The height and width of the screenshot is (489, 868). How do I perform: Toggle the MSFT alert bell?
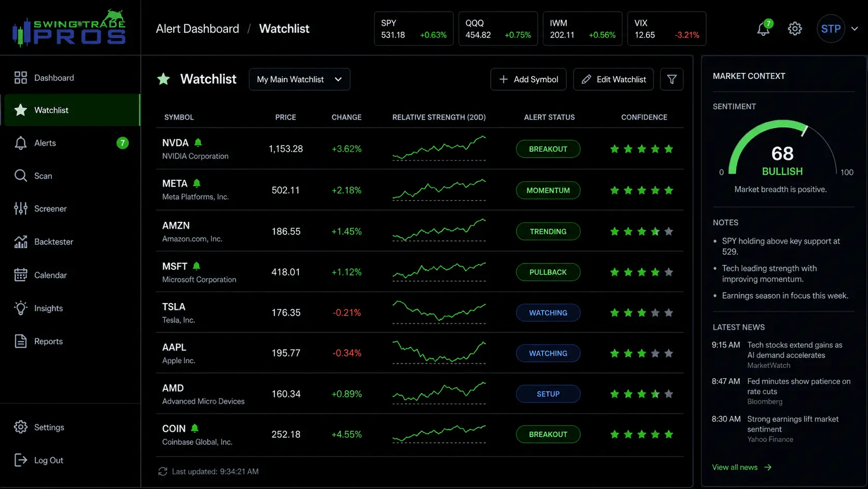pyautogui.click(x=196, y=266)
